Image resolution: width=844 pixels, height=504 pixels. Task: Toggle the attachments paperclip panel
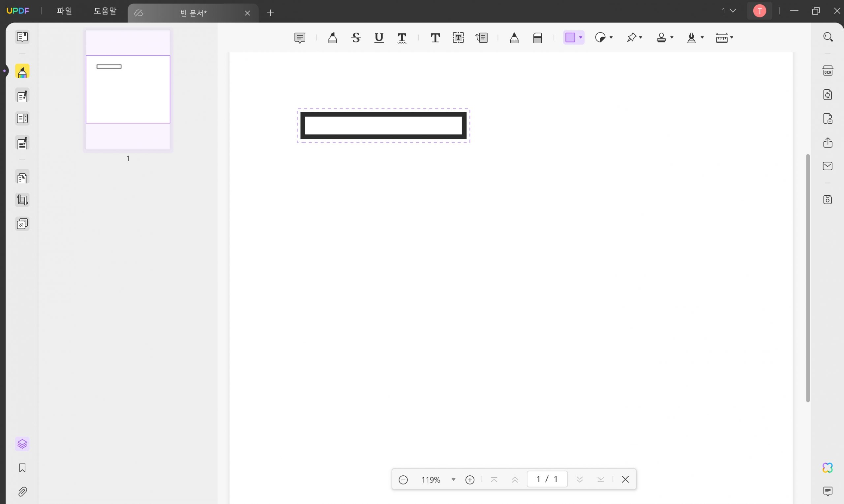point(22,491)
